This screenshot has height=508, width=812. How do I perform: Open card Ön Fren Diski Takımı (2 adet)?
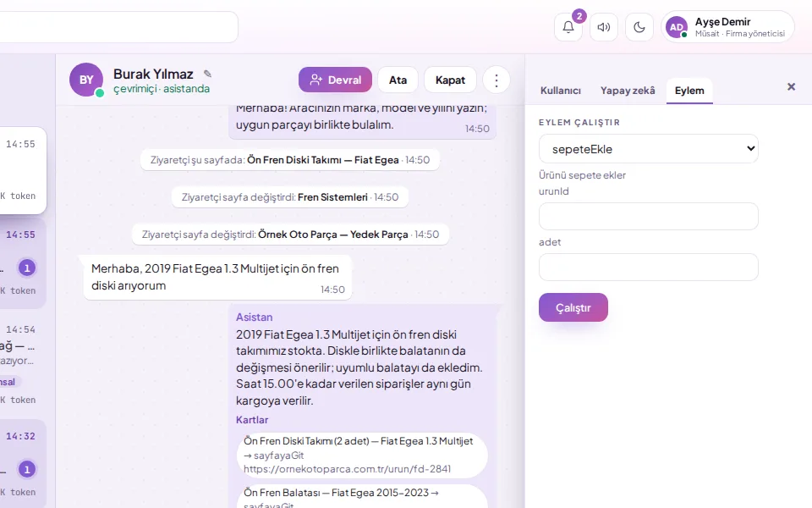363,456
